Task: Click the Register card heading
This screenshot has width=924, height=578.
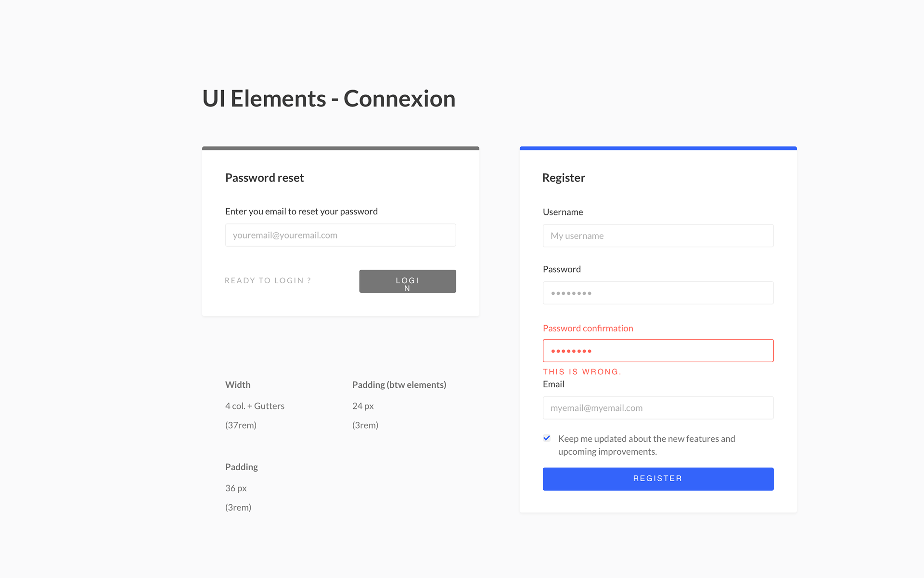Action: 564,178
